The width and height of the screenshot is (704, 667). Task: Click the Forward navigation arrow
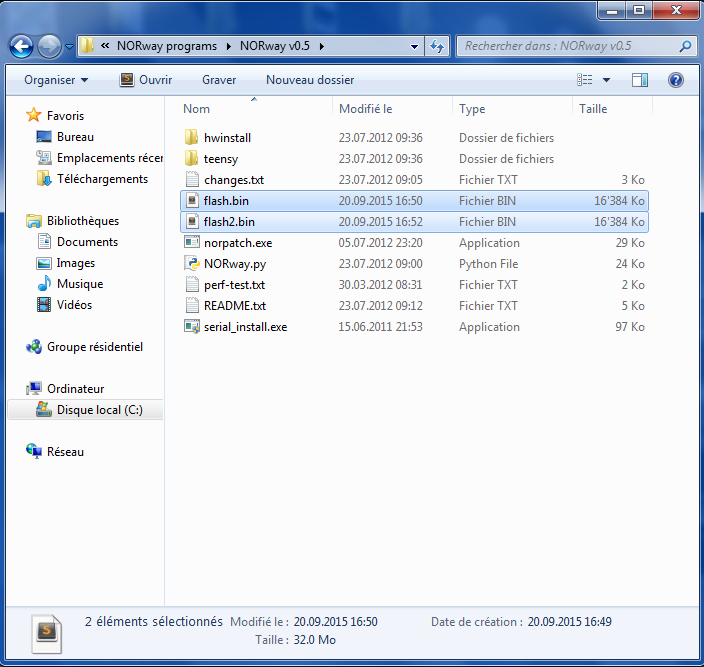pos(49,46)
